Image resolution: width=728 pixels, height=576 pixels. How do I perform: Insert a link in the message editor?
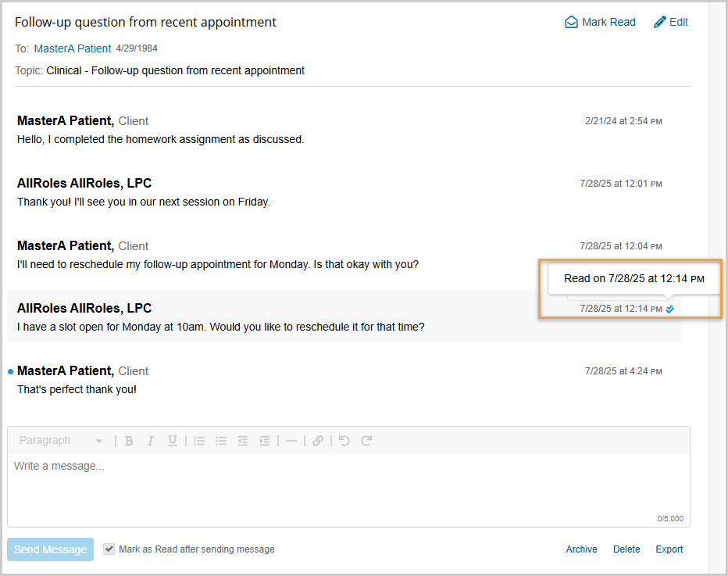tap(317, 441)
